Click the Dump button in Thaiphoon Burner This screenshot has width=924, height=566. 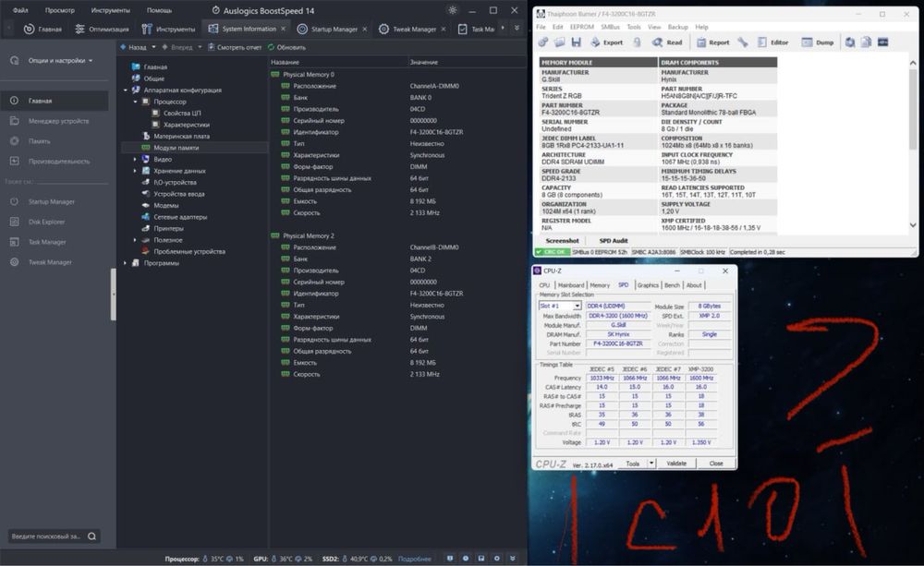[x=818, y=42]
